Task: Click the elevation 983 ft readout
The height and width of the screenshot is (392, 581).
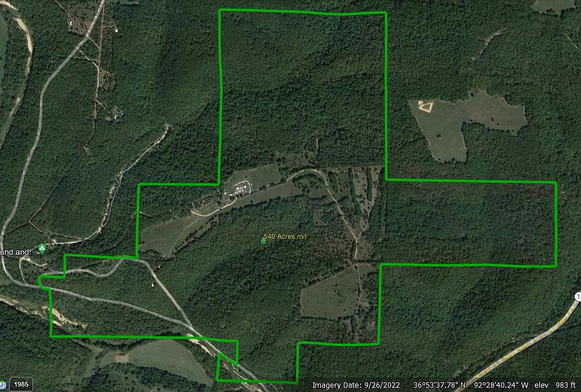Action: point(555,385)
